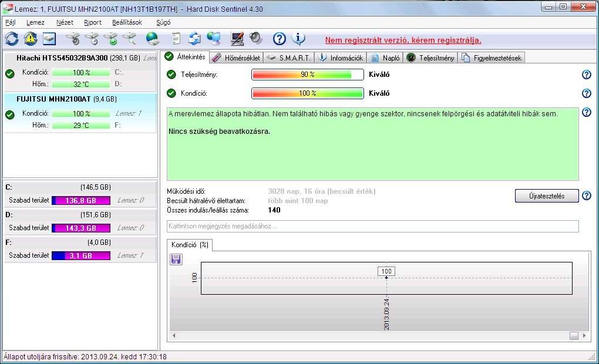Open the Beállítások menu
599x364 pixels.
[x=127, y=22]
